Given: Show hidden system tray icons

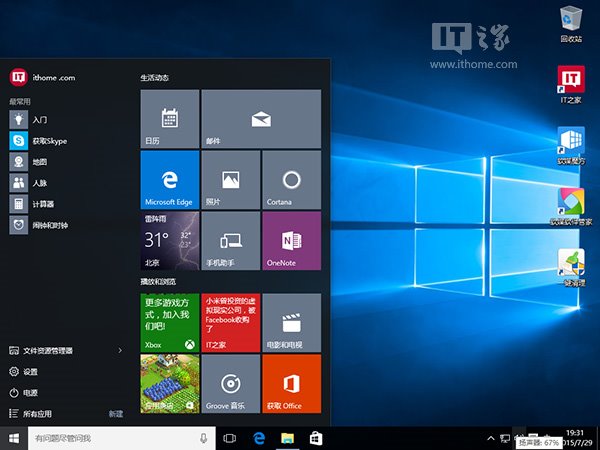Looking at the screenshot, I should (x=490, y=438).
